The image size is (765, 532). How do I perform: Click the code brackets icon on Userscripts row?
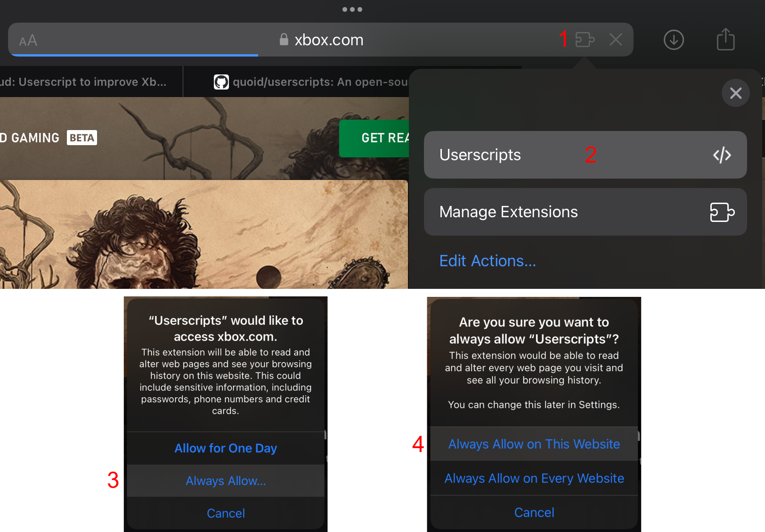pos(722,155)
